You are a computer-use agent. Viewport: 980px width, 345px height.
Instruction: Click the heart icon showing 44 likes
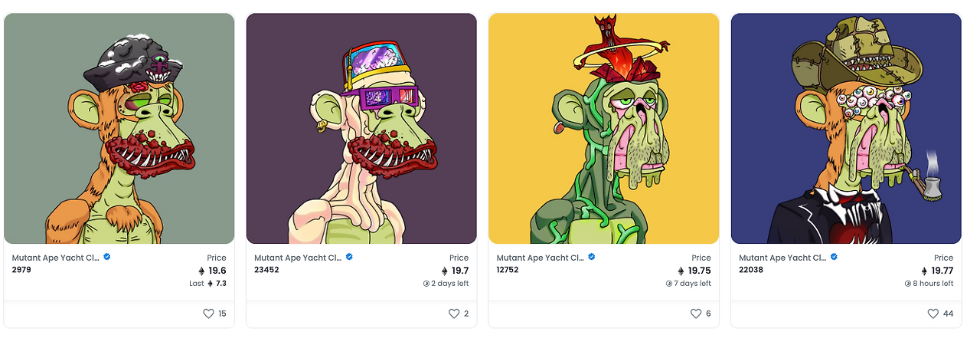(933, 314)
